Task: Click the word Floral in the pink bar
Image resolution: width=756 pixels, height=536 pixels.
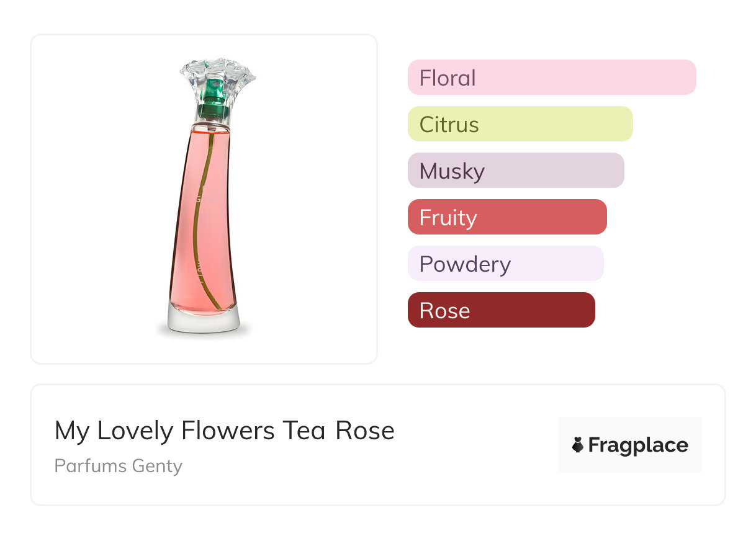Action: pos(448,78)
